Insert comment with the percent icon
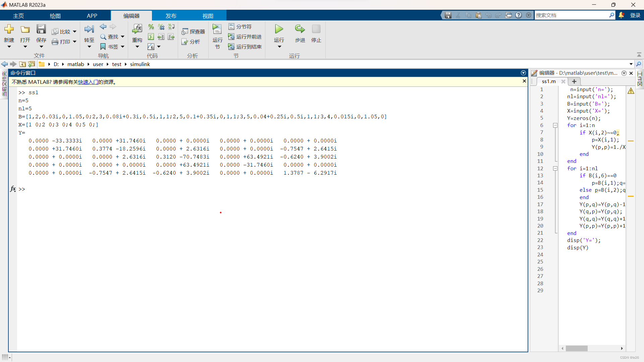Image resolution: width=644 pixels, height=362 pixels. [151, 26]
